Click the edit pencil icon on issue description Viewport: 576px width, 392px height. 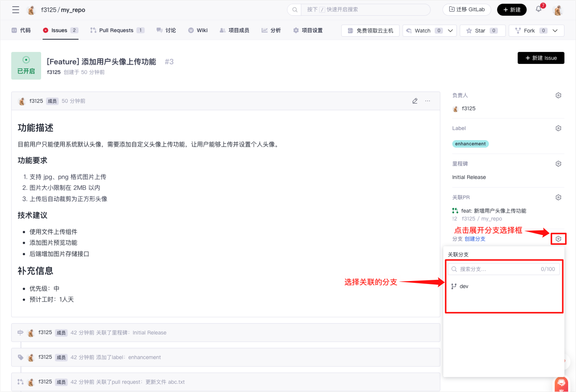415,101
